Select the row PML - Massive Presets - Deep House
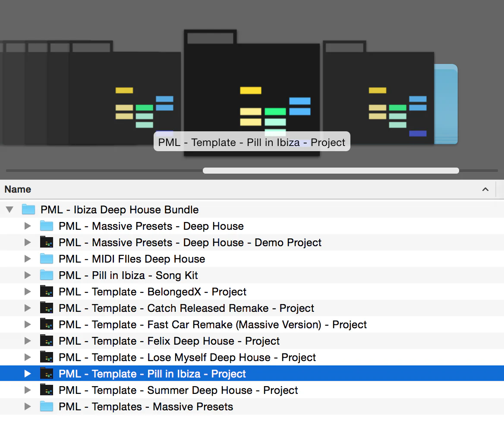 [x=252, y=226]
